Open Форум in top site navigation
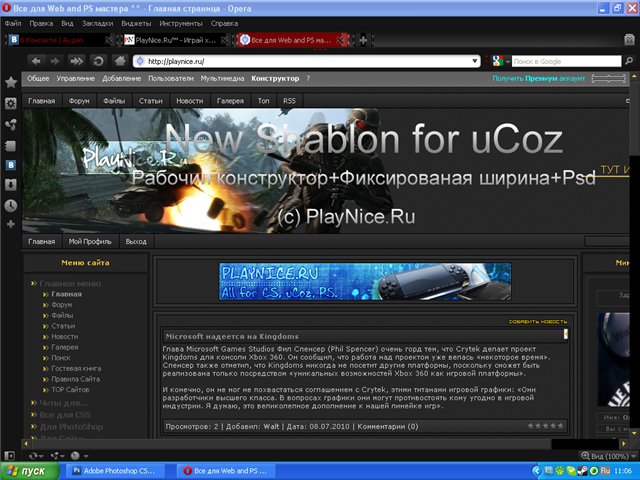 tap(79, 101)
